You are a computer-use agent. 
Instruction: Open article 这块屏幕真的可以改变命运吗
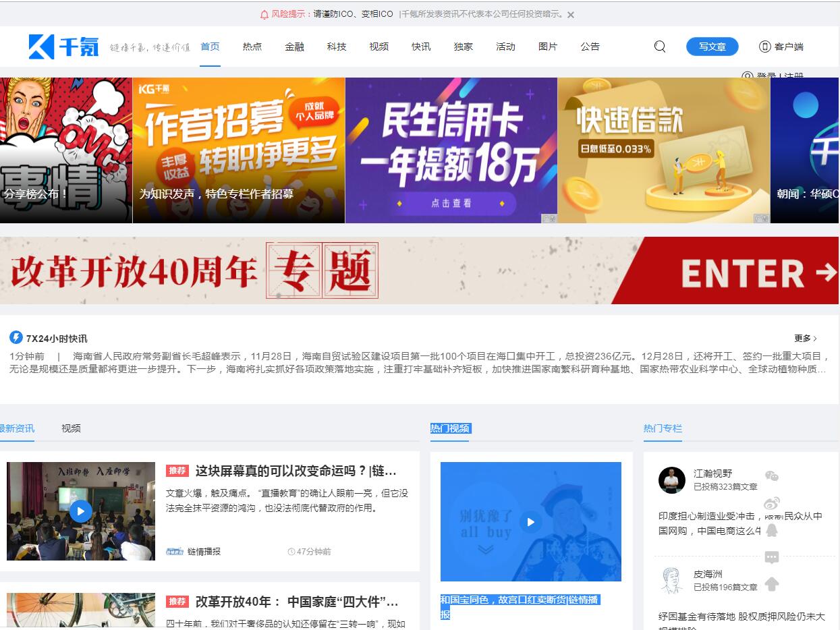pyautogui.click(x=296, y=471)
